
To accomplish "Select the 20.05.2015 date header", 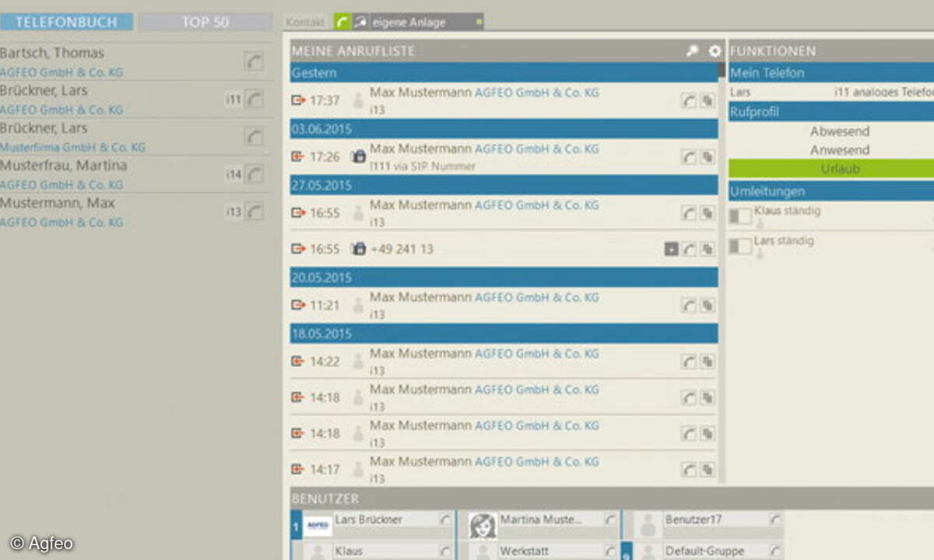I will [504, 278].
